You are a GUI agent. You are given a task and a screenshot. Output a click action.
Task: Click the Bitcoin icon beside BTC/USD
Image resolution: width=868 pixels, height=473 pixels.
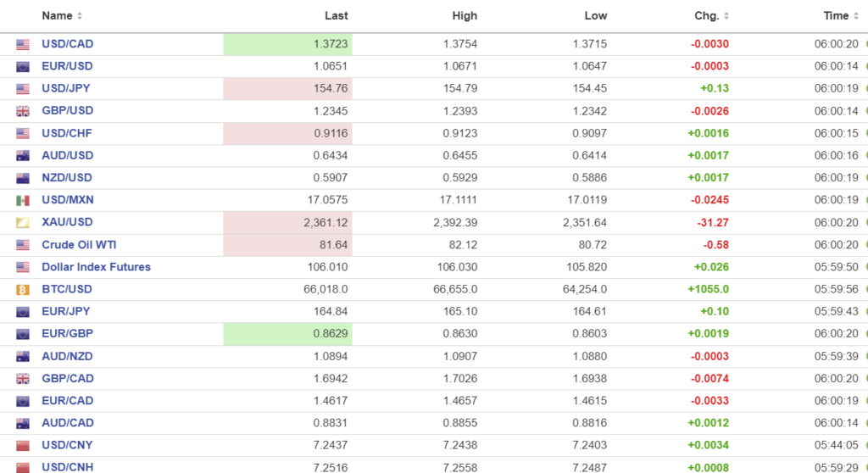pyautogui.click(x=23, y=289)
